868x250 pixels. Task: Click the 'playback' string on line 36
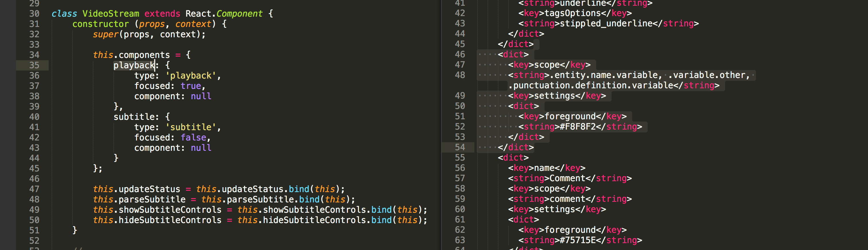tap(191, 76)
